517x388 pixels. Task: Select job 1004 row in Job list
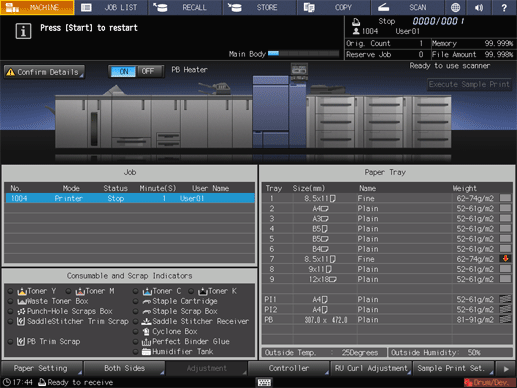(130, 199)
